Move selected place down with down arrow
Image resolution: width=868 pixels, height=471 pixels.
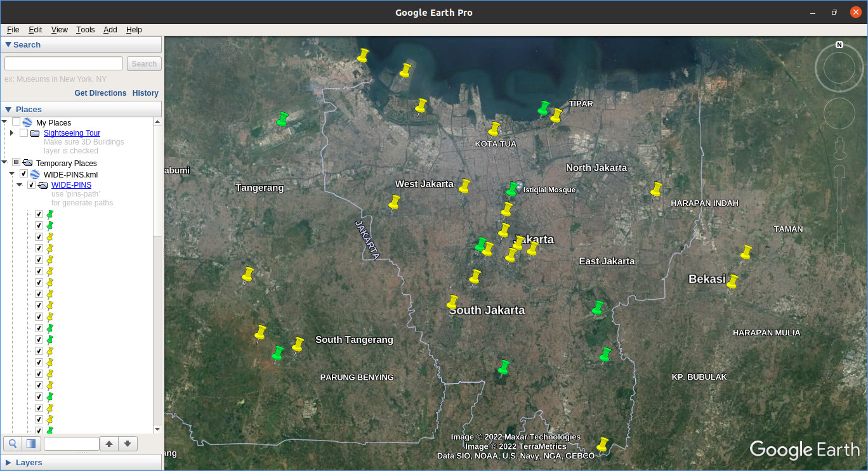pos(128,444)
